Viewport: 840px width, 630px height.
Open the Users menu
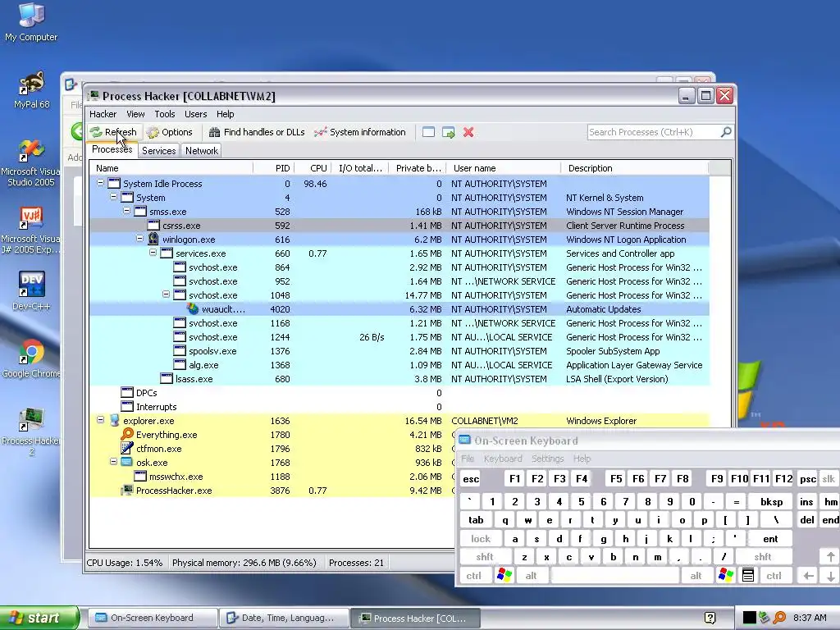pyautogui.click(x=195, y=114)
